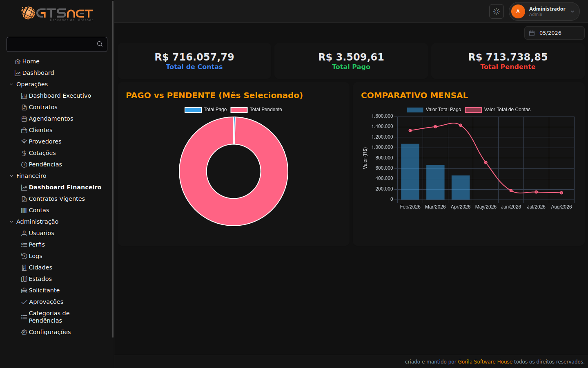
Task: Click the Perfis list icon
Action: tap(24, 245)
